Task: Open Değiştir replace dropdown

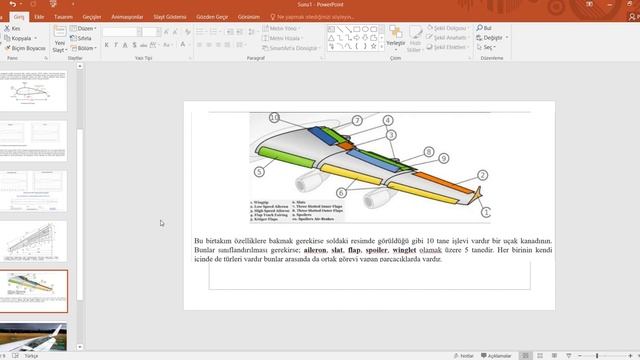Action: [x=492, y=38]
